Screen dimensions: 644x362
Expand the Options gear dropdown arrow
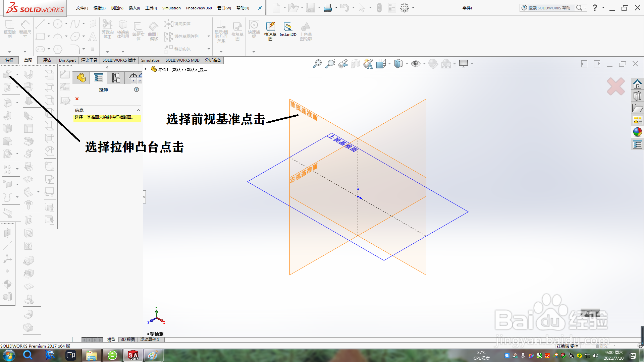point(413,7)
